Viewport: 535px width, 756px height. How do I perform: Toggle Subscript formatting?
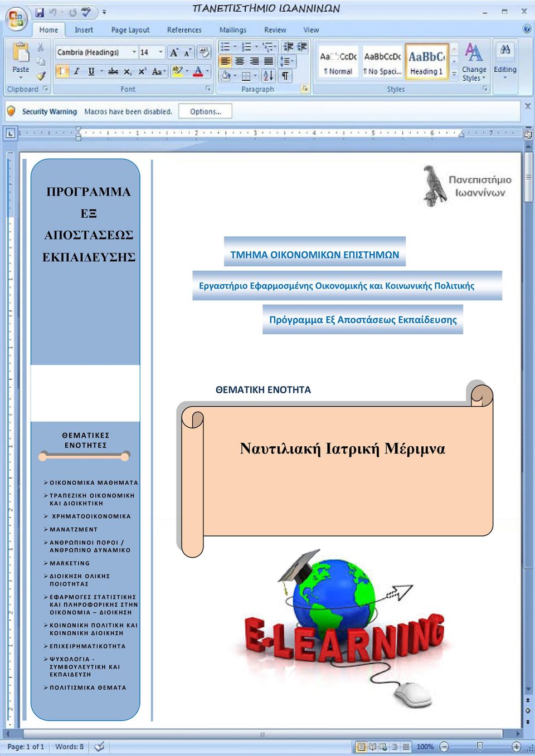pos(128,71)
